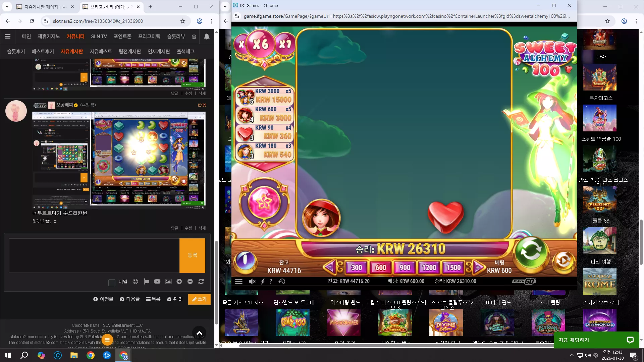Open the emoji smiley picker
644x362 pixels.
(x=135, y=282)
